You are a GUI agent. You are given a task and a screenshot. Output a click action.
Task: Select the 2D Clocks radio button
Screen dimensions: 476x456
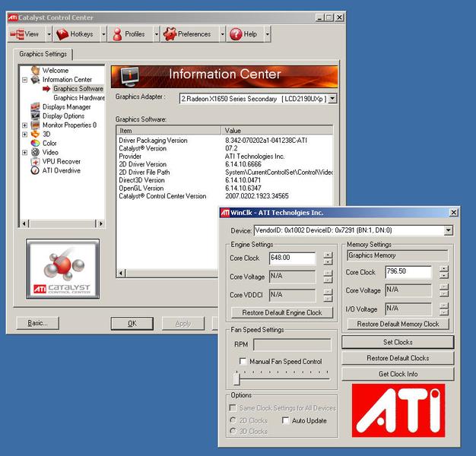[x=233, y=420]
